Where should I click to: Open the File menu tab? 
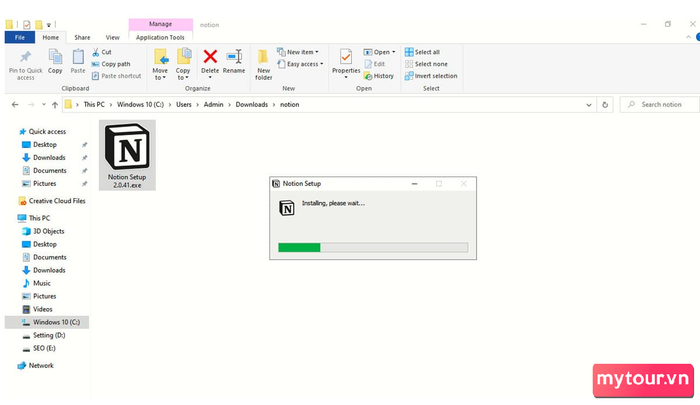coord(20,38)
